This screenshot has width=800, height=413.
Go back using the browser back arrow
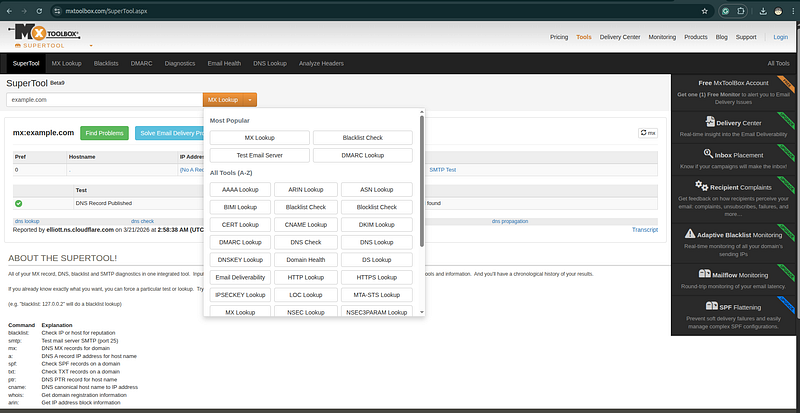9,11
